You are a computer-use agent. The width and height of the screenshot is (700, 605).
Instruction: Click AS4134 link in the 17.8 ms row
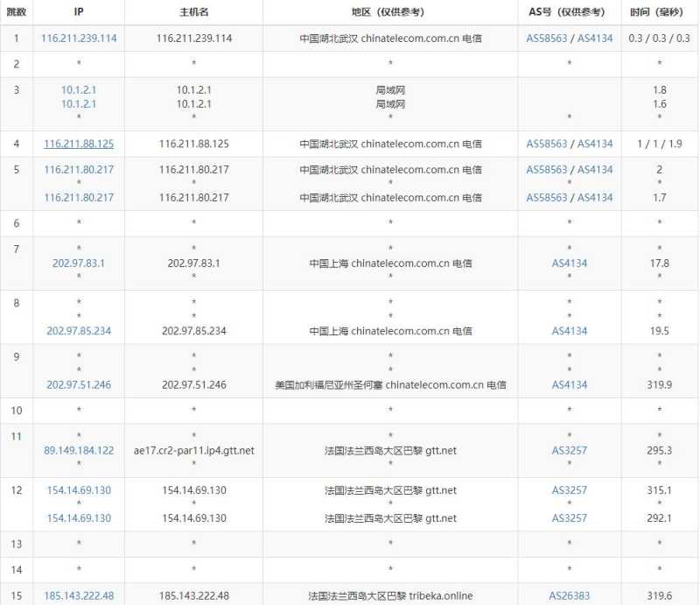570,264
